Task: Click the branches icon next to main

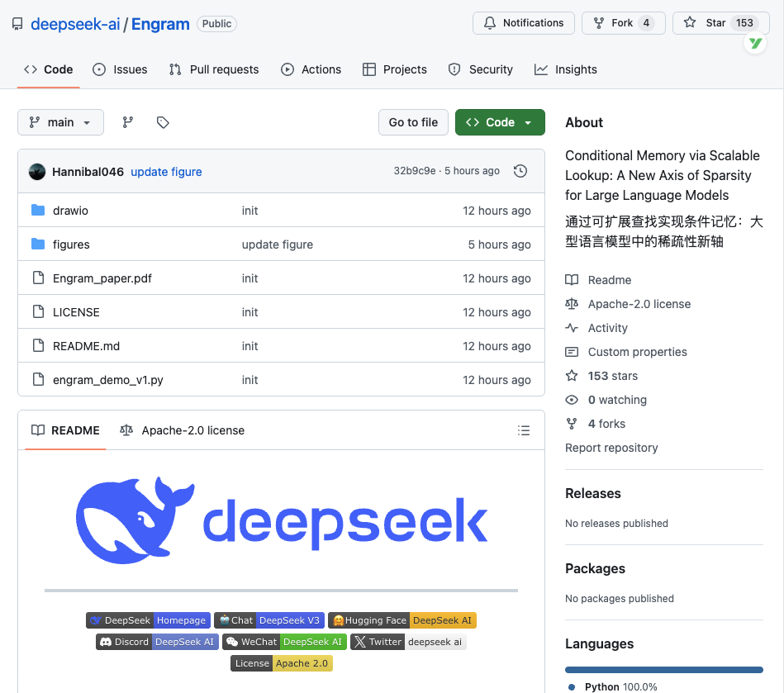Action: pos(128,121)
